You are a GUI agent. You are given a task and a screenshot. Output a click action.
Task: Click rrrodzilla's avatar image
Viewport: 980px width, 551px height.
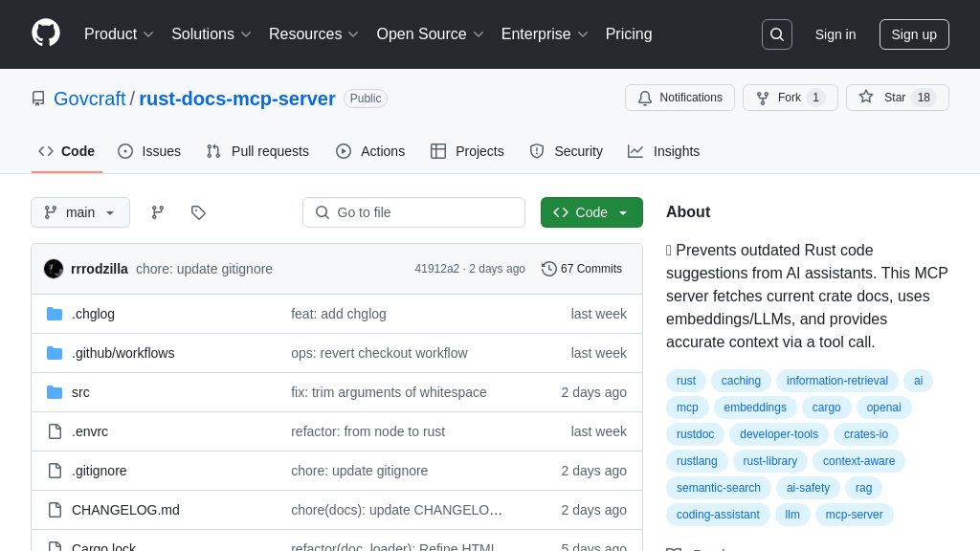54,269
